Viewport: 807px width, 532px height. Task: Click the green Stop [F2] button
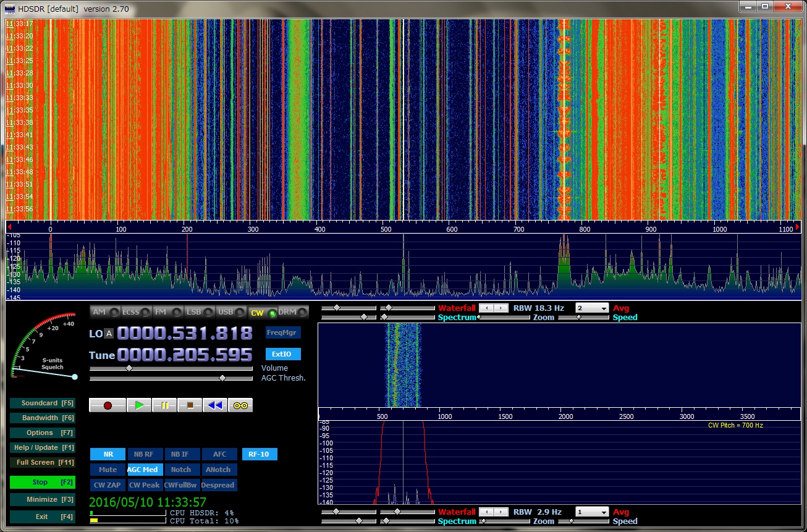coord(43,482)
